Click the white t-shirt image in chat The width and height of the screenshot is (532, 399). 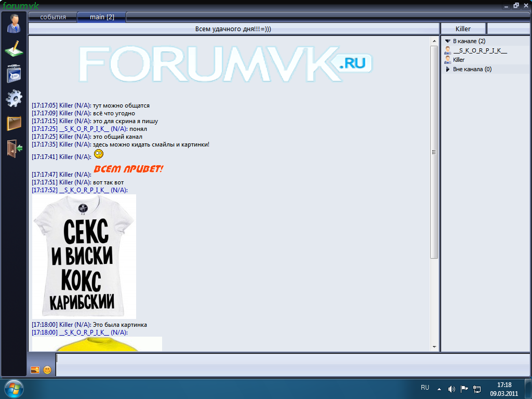coord(84,257)
